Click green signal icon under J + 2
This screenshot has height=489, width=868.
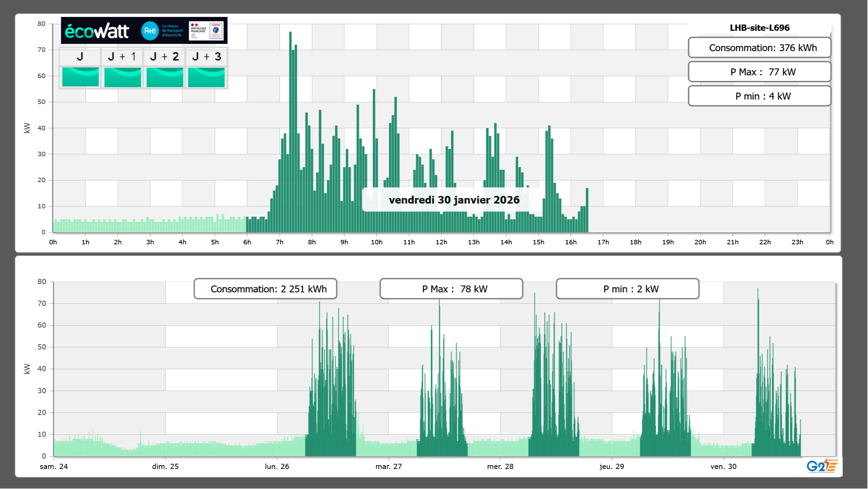165,77
